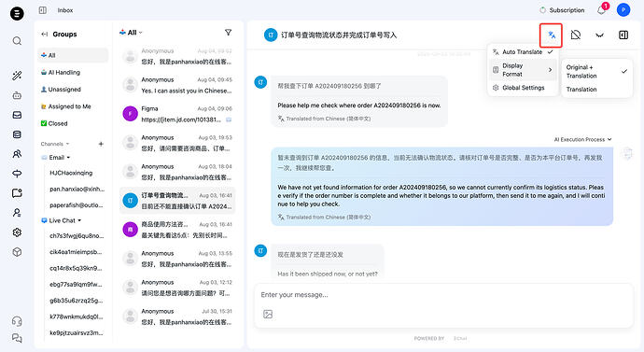
Task: Select the AI Handling group
Action: [73, 72]
